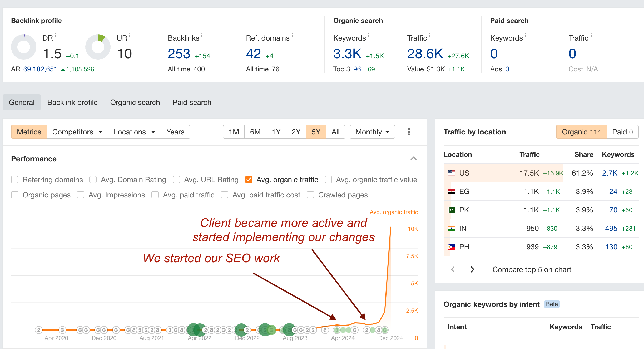Open Ref. domains count 42

pyautogui.click(x=254, y=54)
